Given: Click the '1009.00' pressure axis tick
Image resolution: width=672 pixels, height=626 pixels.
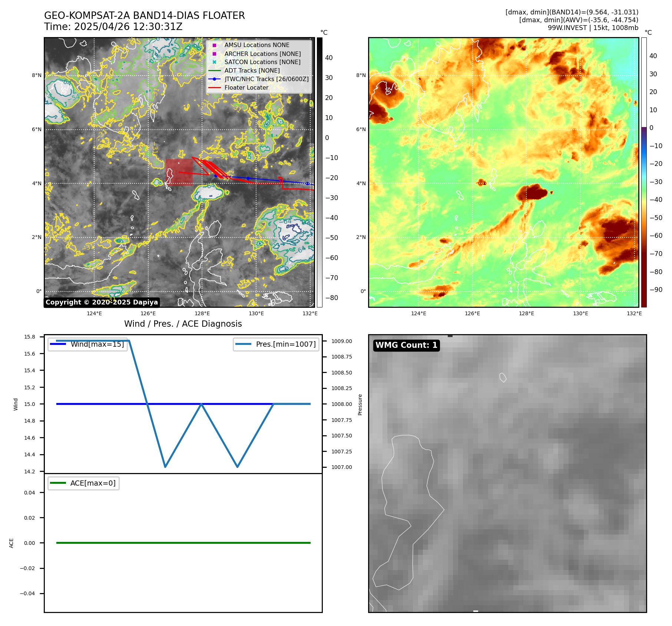Looking at the screenshot, I should (x=342, y=341).
